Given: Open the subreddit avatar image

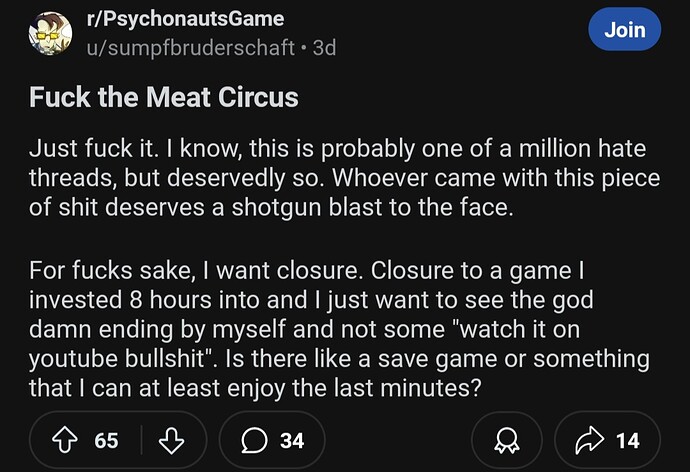Looking at the screenshot, I should [50, 33].
